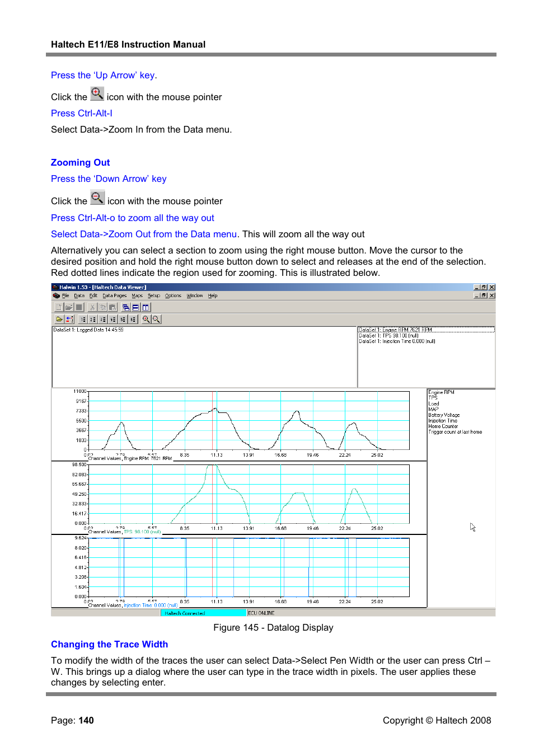The height and width of the screenshot is (756, 534).
Task: Click the 'Haltech Connected' status bar indicator
Action: (x=204, y=613)
